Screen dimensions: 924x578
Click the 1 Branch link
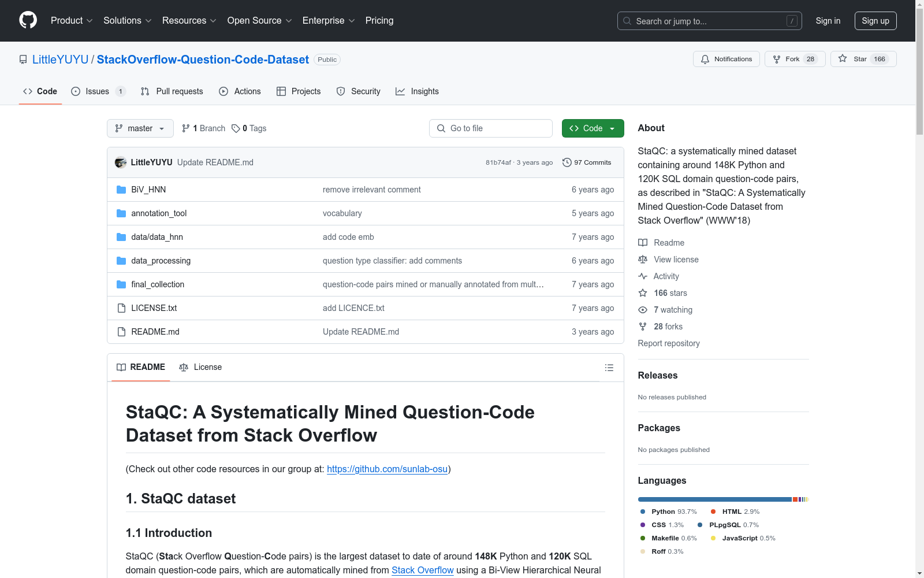(204, 128)
